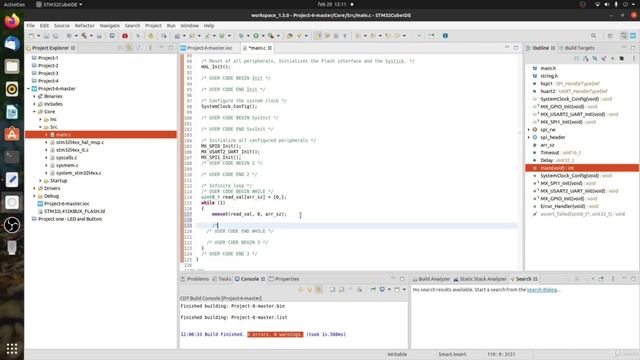Open system status menu in top bar
Viewport: 640px width, 360px height.
tap(616, 4)
